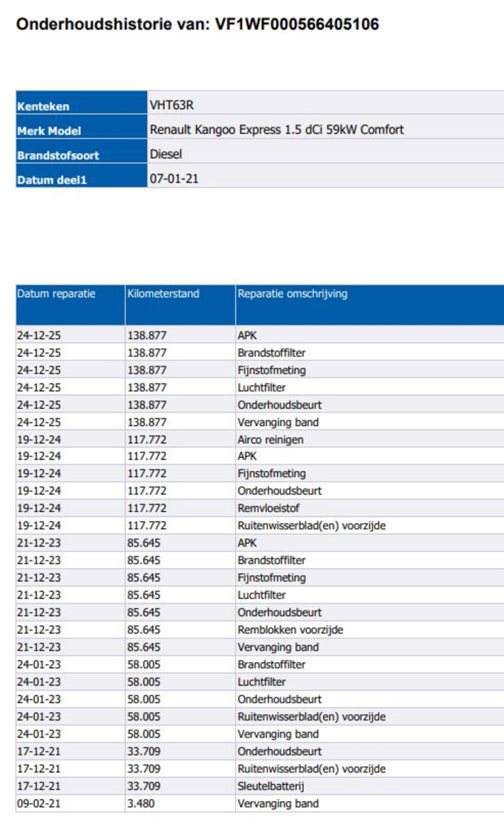This screenshot has height=837, width=504.
Task: Click the 07-01-21 date value
Action: click(x=174, y=179)
